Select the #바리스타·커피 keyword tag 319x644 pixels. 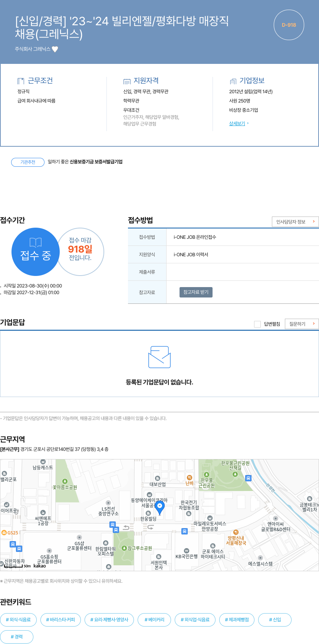[60, 619]
